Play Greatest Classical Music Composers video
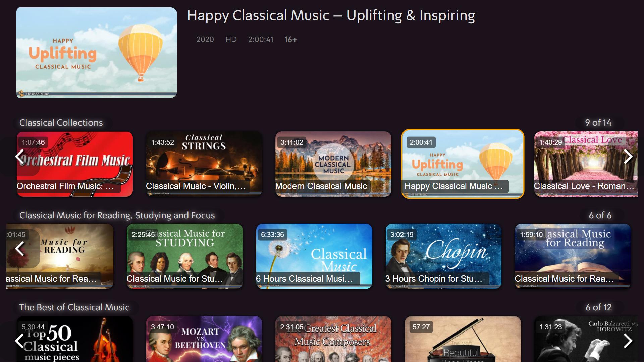 point(333,339)
